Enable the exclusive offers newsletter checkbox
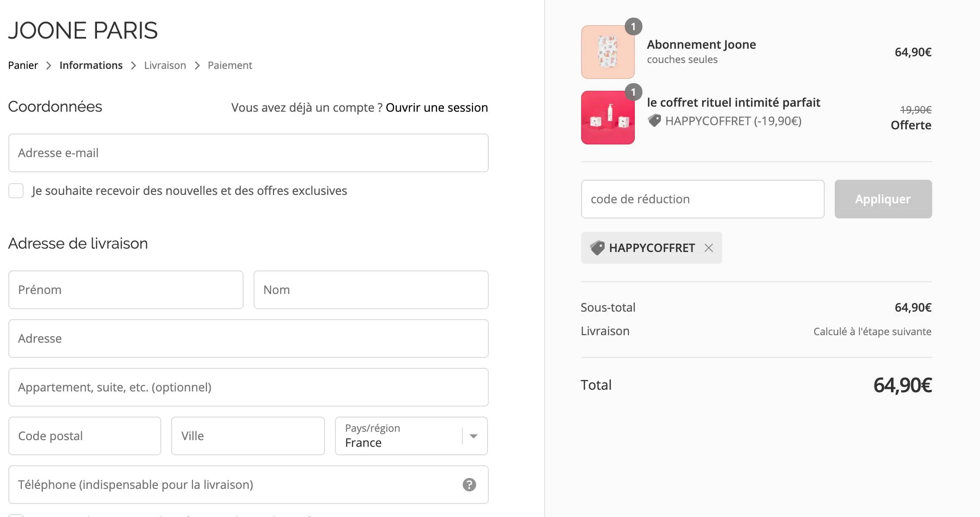The image size is (980, 517). [x=16, y=191]
